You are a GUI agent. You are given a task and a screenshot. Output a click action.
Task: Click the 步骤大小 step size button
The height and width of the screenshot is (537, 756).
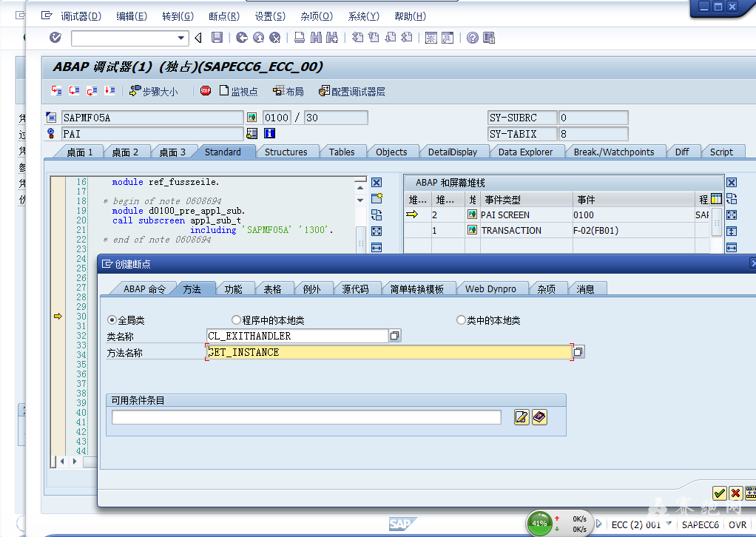click(154, 91)
